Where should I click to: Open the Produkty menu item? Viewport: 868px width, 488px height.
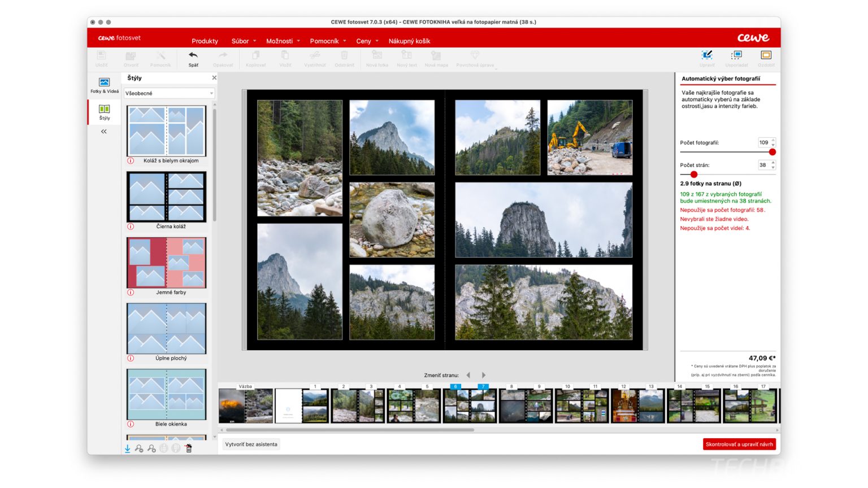click(205, 41)
